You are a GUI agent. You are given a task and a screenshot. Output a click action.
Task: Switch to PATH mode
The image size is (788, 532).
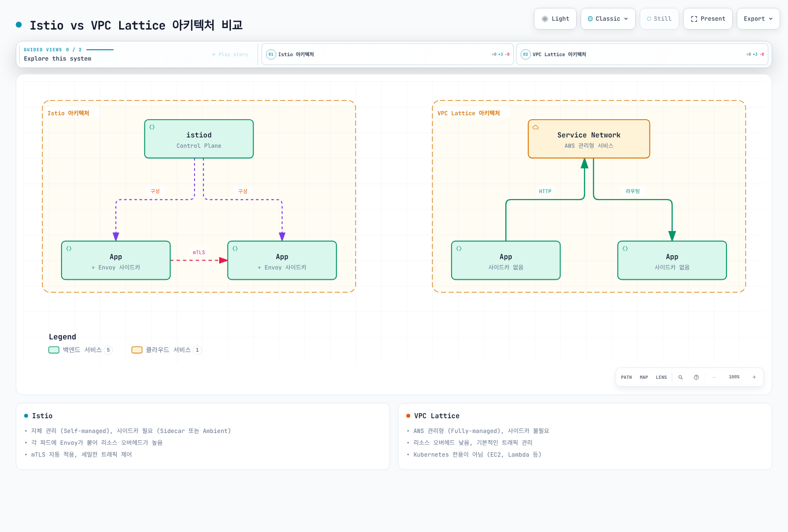(626, 377)
